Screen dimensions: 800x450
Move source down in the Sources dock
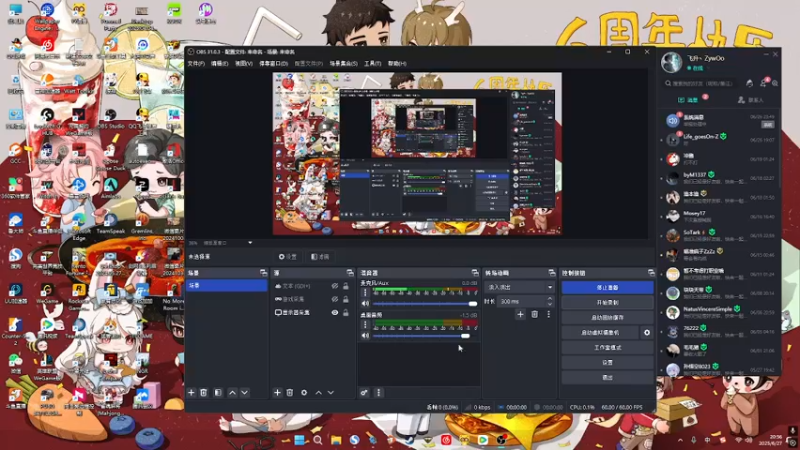tap(331, 393)
